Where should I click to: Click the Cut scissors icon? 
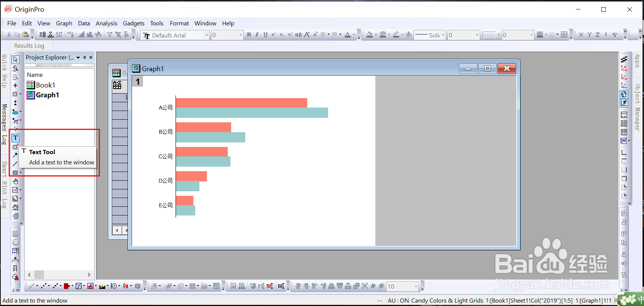click(x=9, y=35)
